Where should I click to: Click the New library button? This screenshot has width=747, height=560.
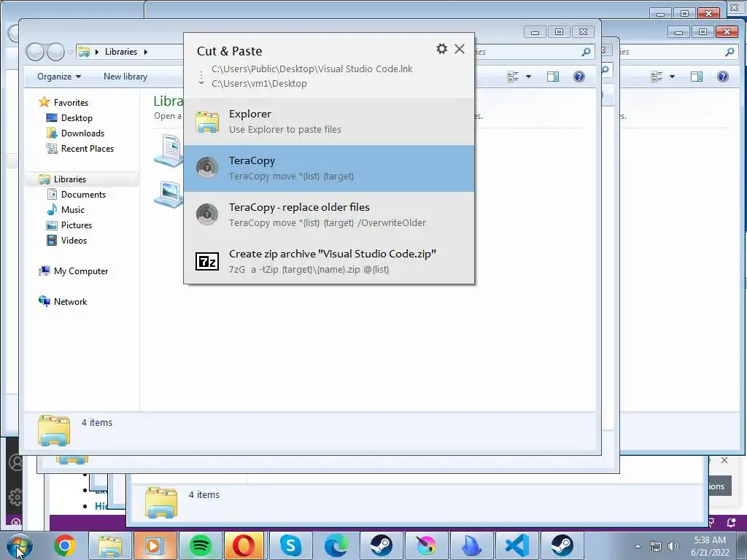[125, 77]
